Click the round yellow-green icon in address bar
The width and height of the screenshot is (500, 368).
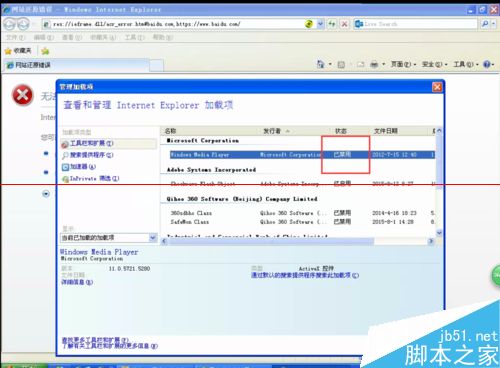pos(309,24)
